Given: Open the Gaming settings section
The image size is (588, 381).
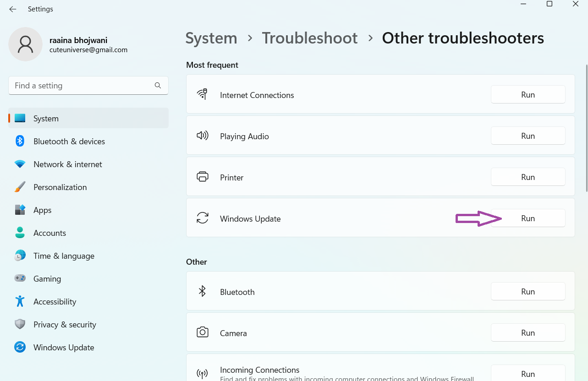Looking at the screenshot, I should 47,279.
